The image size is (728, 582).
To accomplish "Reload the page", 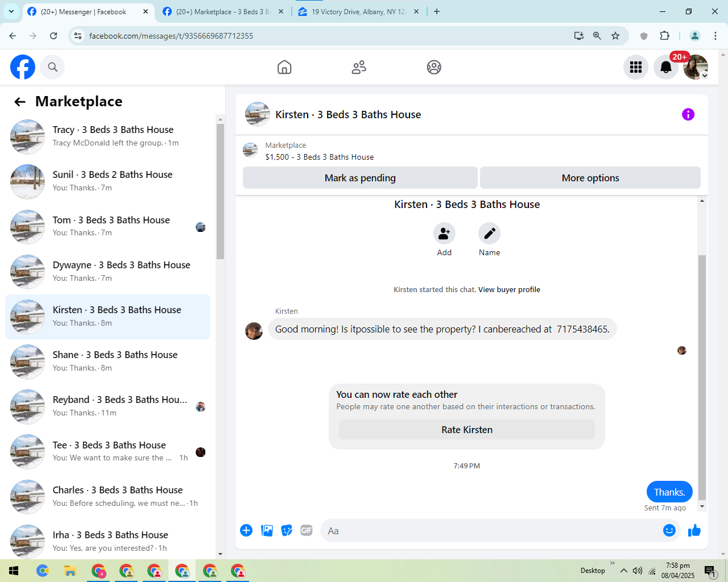I will tap(53, 36).
